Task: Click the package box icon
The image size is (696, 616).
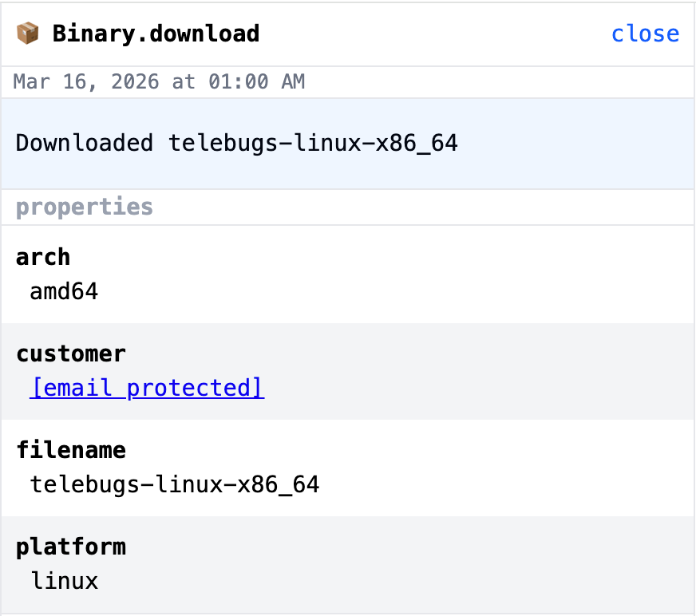Action: [x=27, y=34]
